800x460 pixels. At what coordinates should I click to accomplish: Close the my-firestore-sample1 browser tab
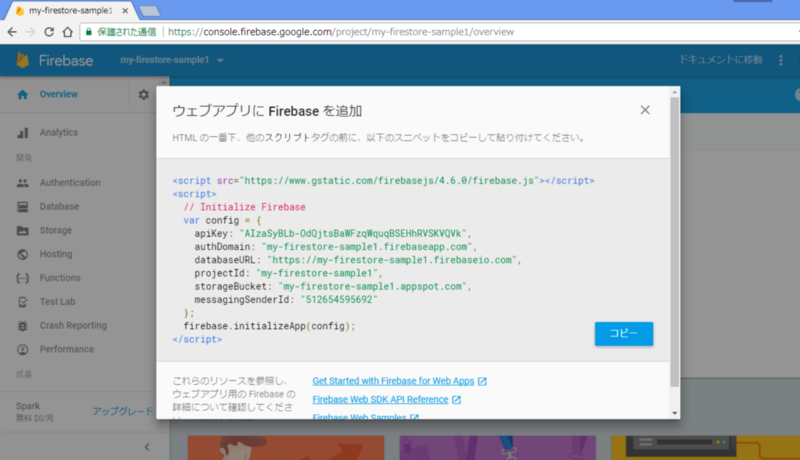pos(125,10)
